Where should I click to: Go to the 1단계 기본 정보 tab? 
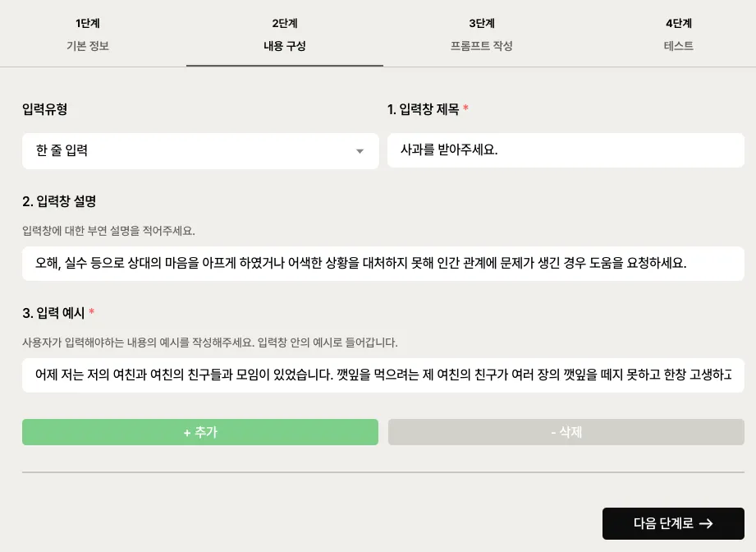pyautogui.click(x=88, y=34)
